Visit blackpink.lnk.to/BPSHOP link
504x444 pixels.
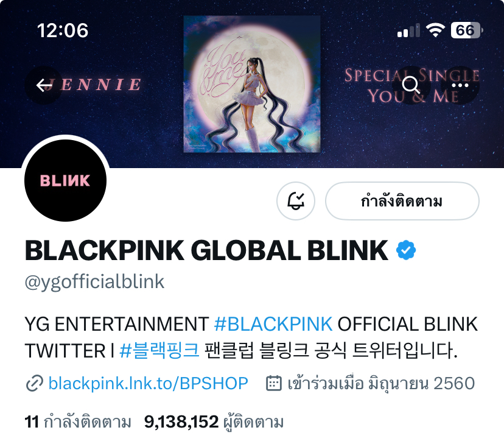pos(148,383)
